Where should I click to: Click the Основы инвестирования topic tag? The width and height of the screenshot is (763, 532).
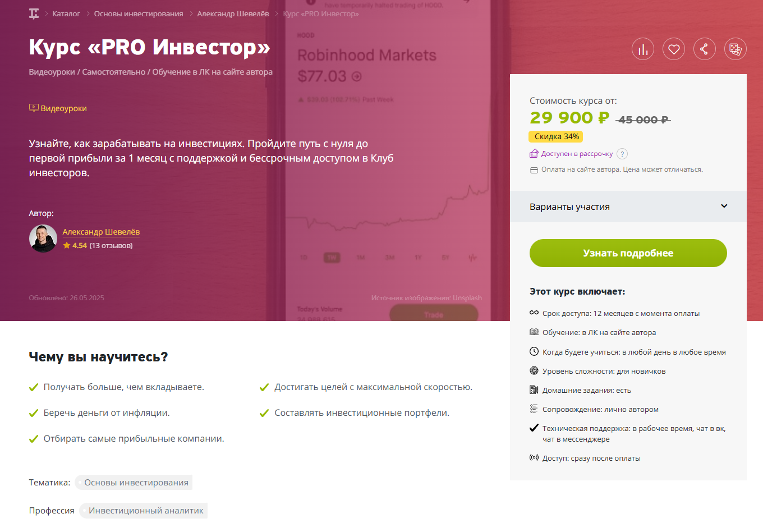coord(134,483)
